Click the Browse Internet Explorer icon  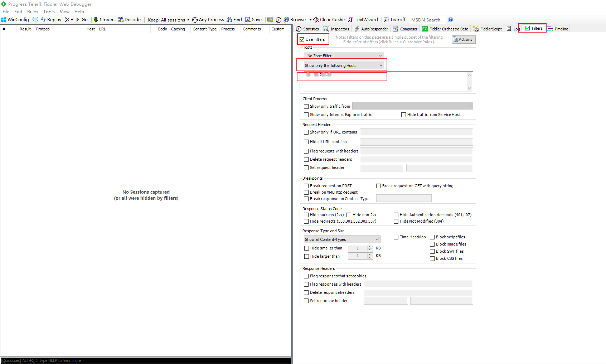click(286, 20)
